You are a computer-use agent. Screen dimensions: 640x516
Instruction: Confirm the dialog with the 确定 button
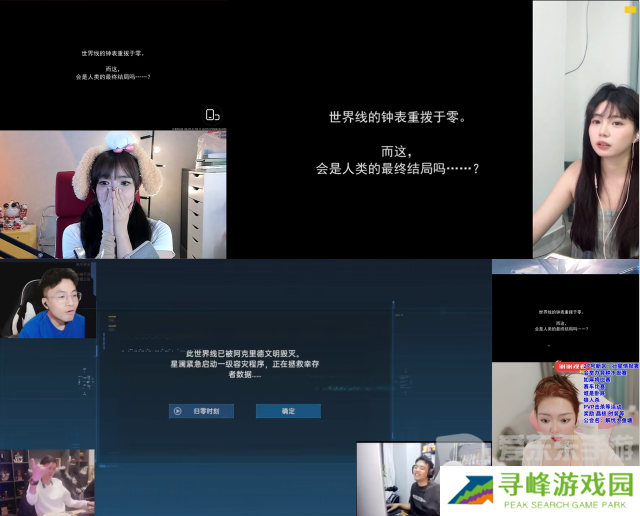(x=288, y=411)
